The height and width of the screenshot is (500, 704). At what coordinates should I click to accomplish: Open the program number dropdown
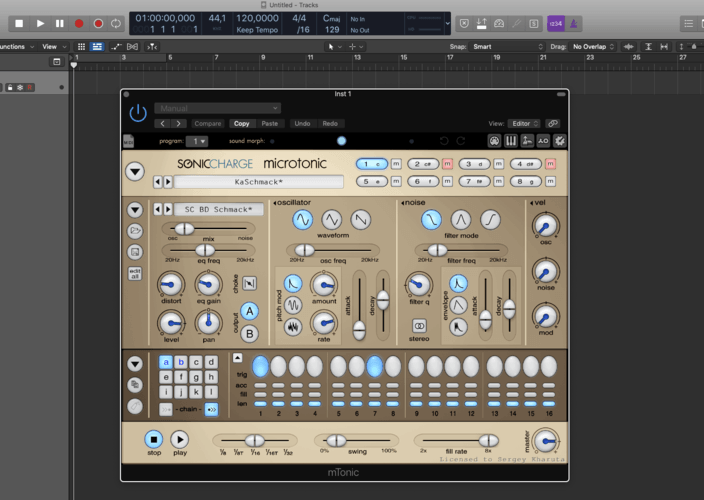coord(197,141)
